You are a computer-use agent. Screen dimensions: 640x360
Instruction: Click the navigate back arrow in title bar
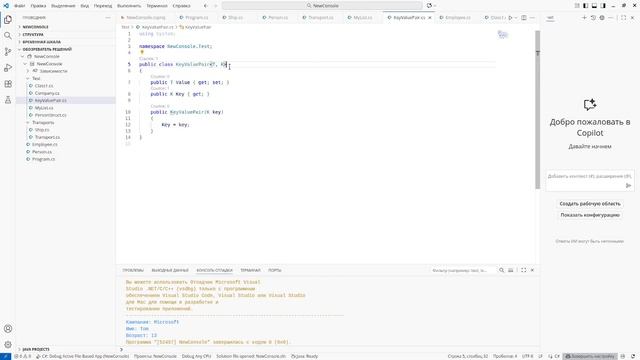206,6
